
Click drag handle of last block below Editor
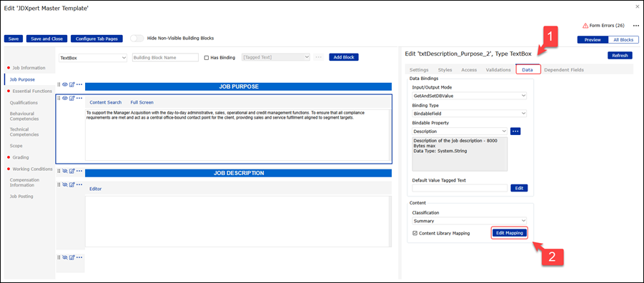59,257
